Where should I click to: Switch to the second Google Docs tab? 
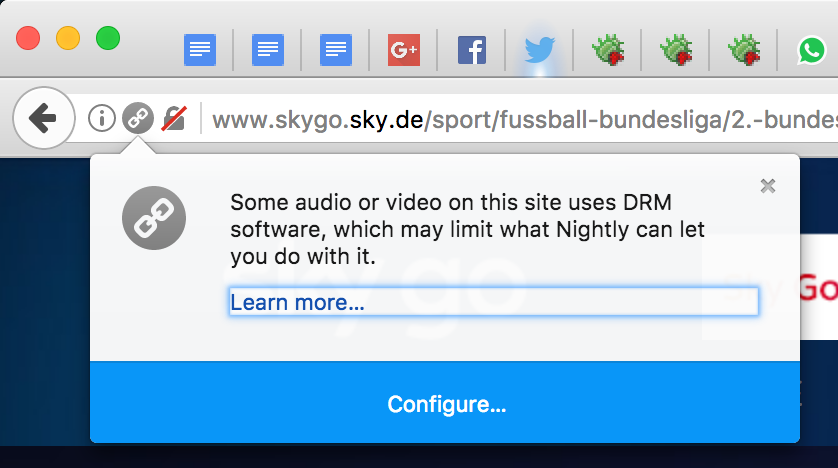tap(268, 49)
